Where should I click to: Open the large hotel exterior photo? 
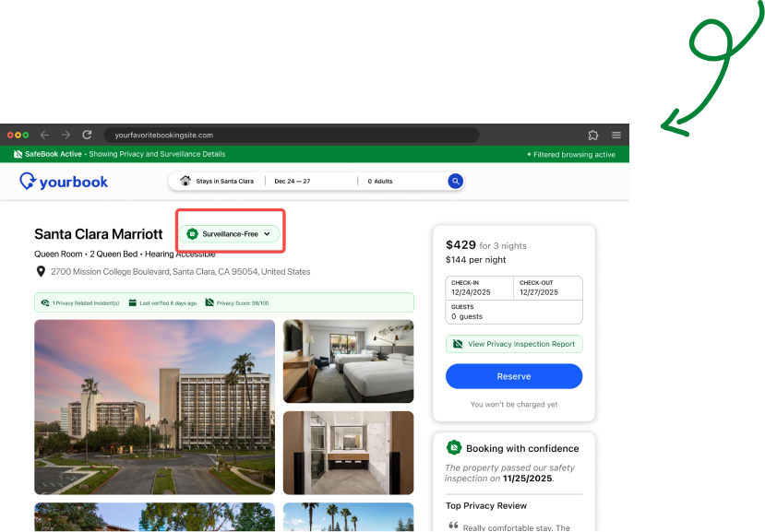coord(155,407)
